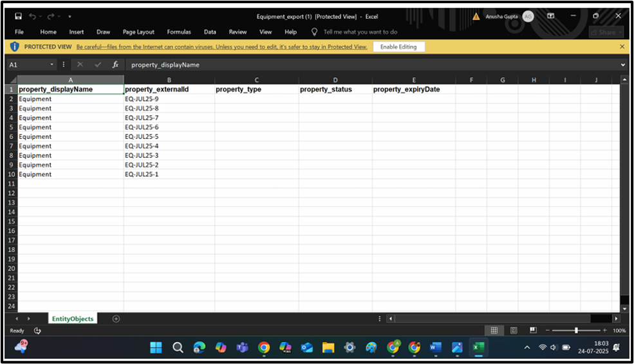Viewport: 634px width, 364px height.
Task: Switch to Page Layout view
Action: pyautogui.click(x=514, y=331)
